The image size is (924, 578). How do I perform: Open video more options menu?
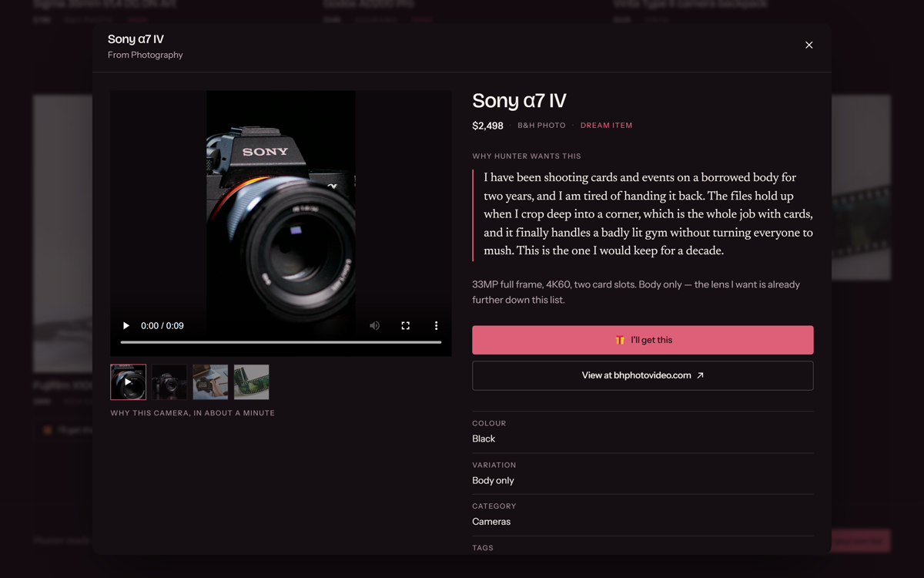(x=436, y=326)
